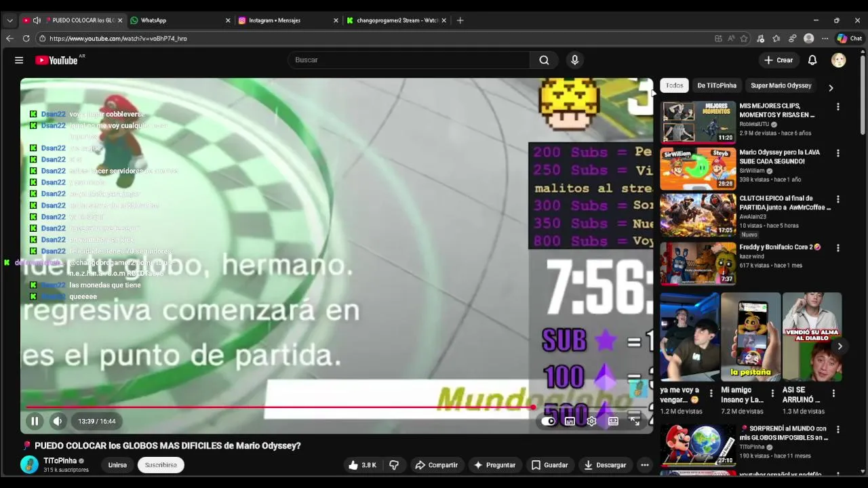The image size is (868, 488).
Task: Enter fullscreen mode
Action: click(635, 421)
